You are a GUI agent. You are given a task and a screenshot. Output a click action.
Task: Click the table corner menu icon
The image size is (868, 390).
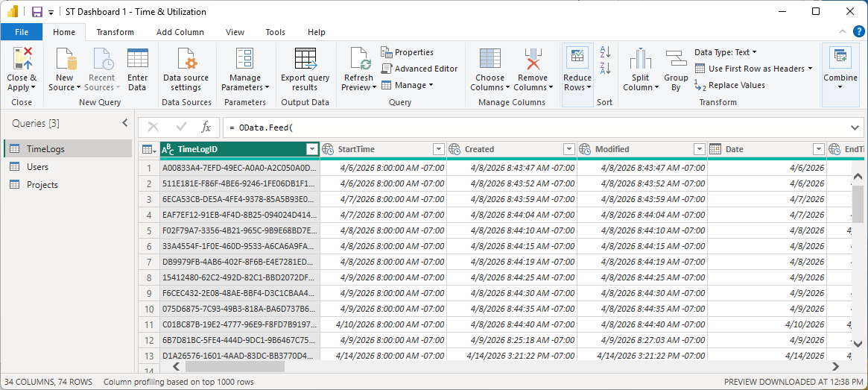(149, 149)
